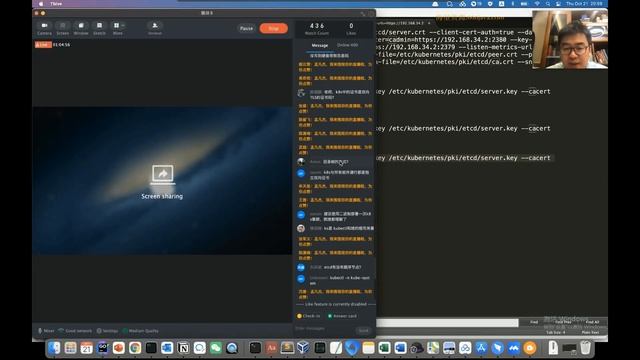
Task: Click the Apple menu
Action: (40, 4)
